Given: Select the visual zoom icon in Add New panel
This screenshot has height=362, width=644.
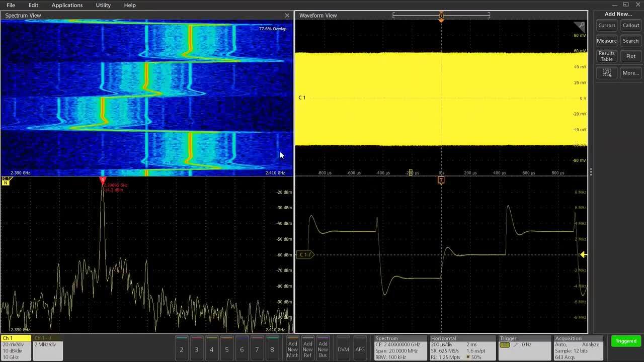Looking at the screenshot, I should pos(607,73).
